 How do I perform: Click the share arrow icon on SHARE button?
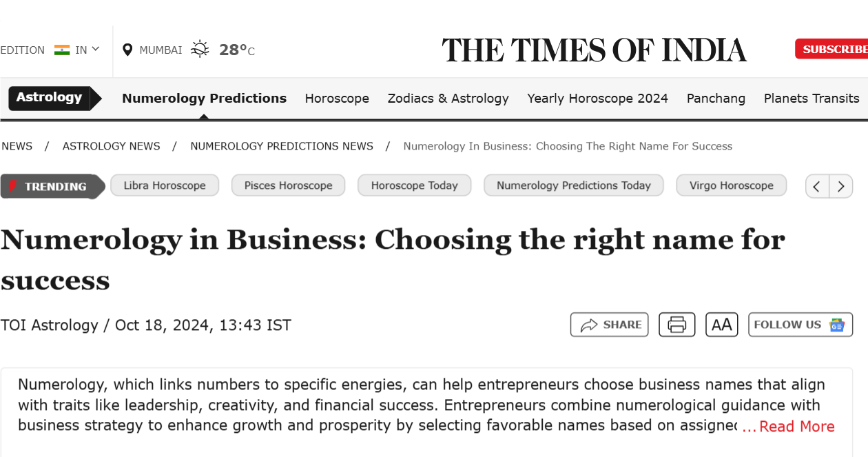[588, 324]
